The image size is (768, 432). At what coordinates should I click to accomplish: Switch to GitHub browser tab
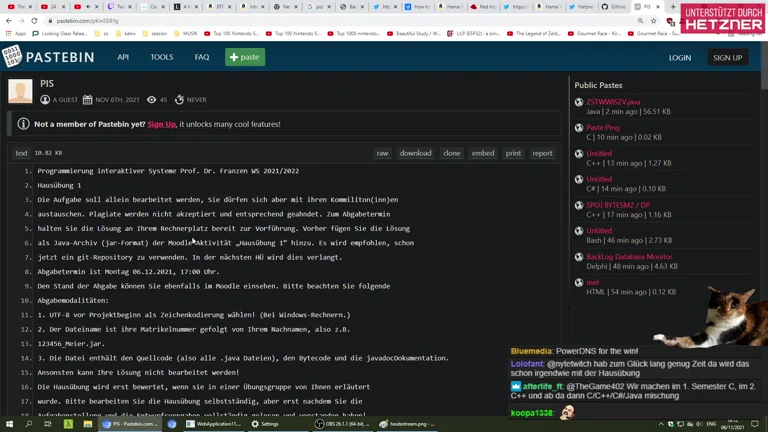coord(613,6)
